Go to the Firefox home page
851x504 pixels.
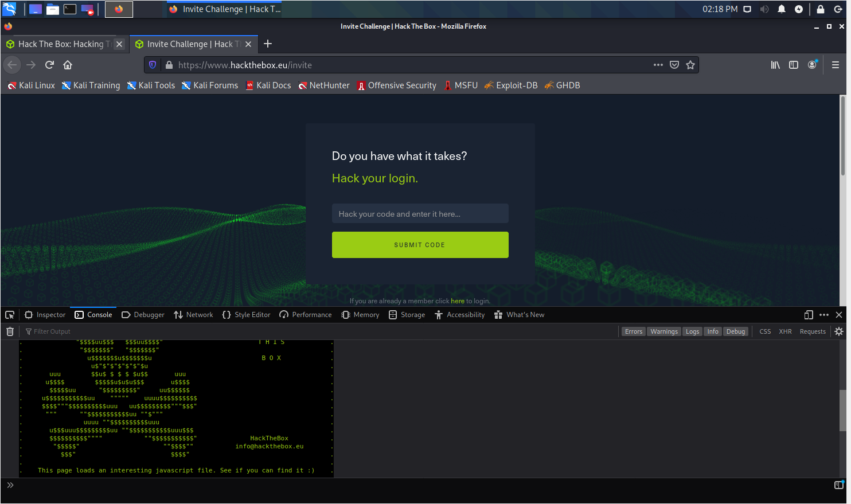click(68, 65)
